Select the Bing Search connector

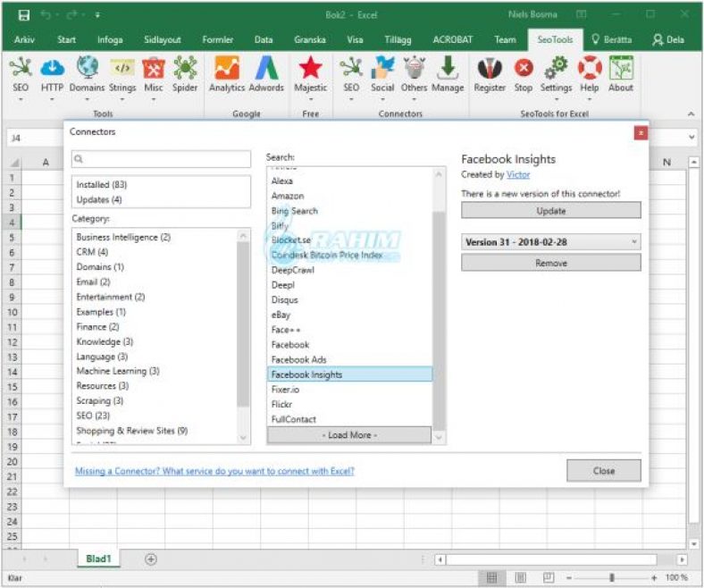tap(295, 211)
